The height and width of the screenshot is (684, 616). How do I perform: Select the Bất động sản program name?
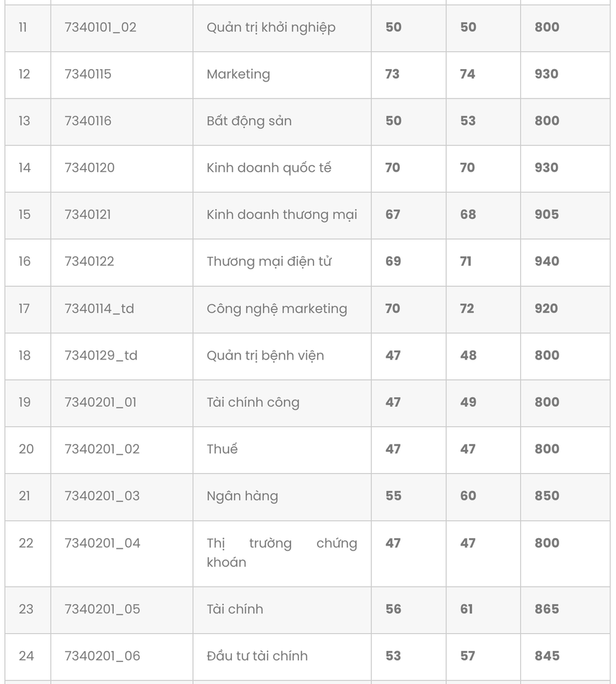coord(249,121)
